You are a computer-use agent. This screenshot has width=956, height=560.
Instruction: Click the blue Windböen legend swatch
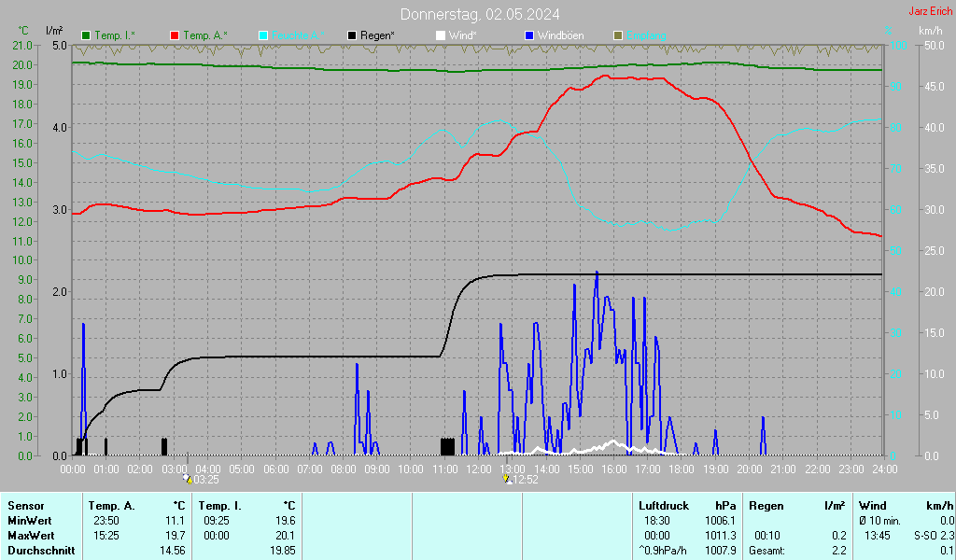(x=529, y=35)
